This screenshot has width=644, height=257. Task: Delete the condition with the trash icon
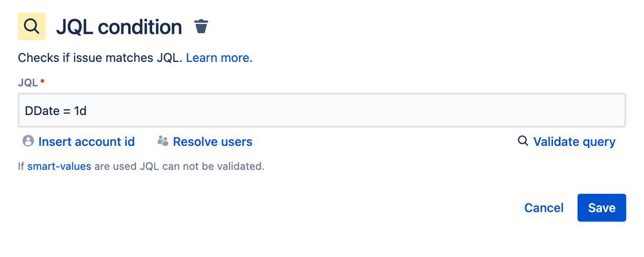click(201, 26)
